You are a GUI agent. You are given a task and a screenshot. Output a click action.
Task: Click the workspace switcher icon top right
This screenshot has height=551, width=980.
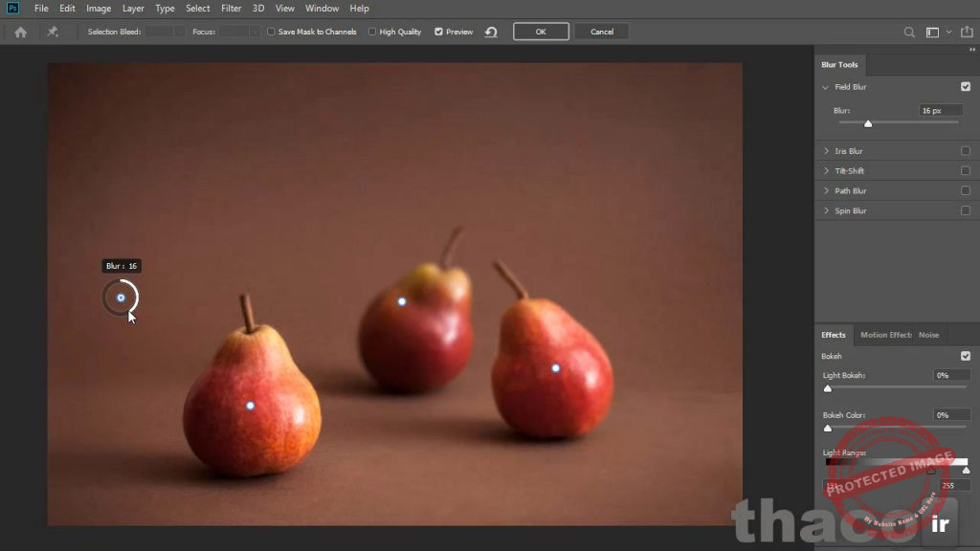click(932, 32)
